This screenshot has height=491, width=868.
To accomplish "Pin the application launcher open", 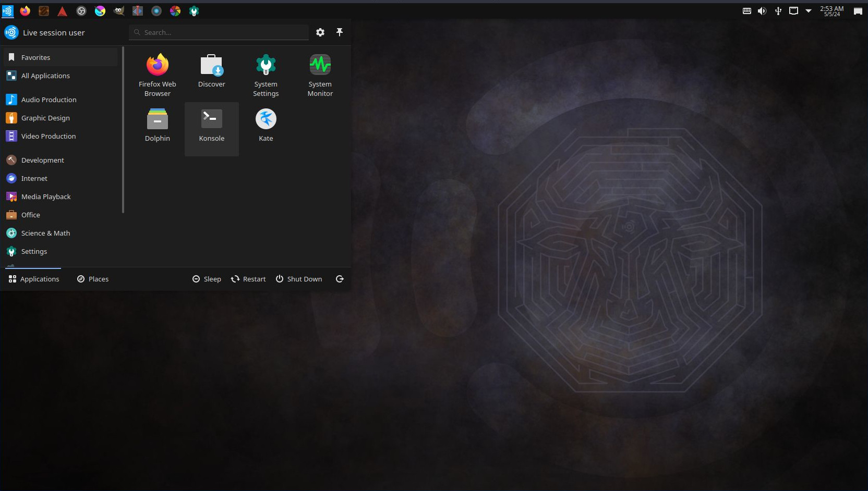I will [x=340, y=32].
